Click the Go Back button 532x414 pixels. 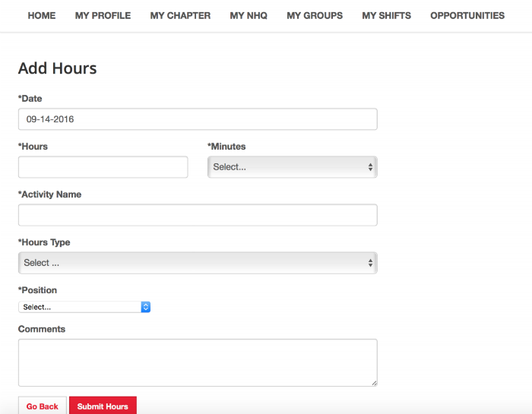point(43,406)
